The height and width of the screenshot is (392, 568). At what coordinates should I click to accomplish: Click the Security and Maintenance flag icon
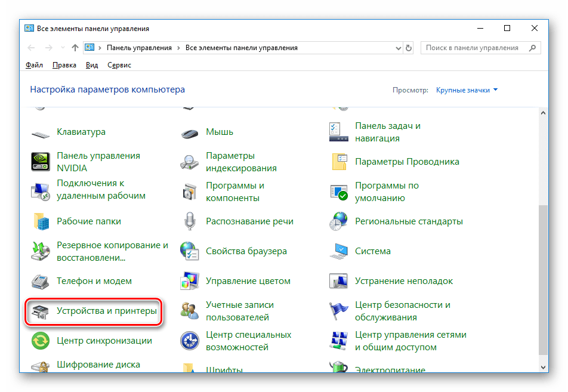coord(338,311)
